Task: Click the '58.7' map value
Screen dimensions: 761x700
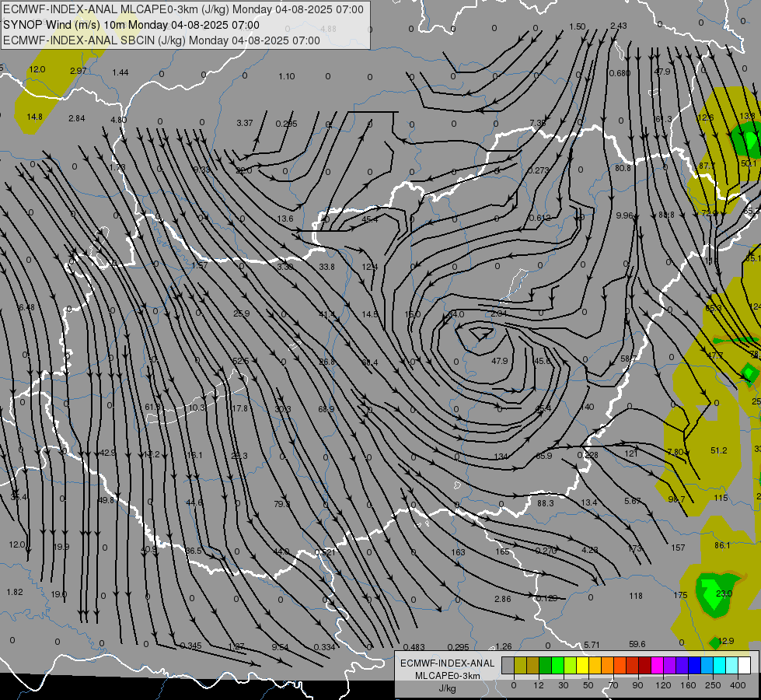Action: [629, 359]
